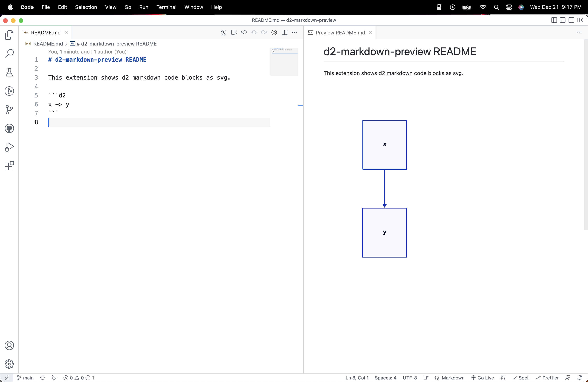Open the Code application menu
This screenshot has width=588, height=382.
[x=27, y=7]
